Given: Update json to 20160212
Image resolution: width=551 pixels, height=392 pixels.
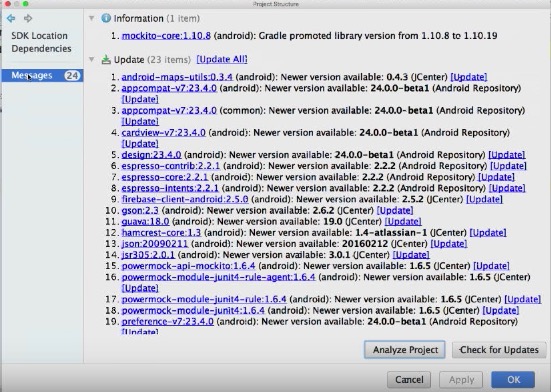Looking at the screenshot, I should (x=449, y=244).
